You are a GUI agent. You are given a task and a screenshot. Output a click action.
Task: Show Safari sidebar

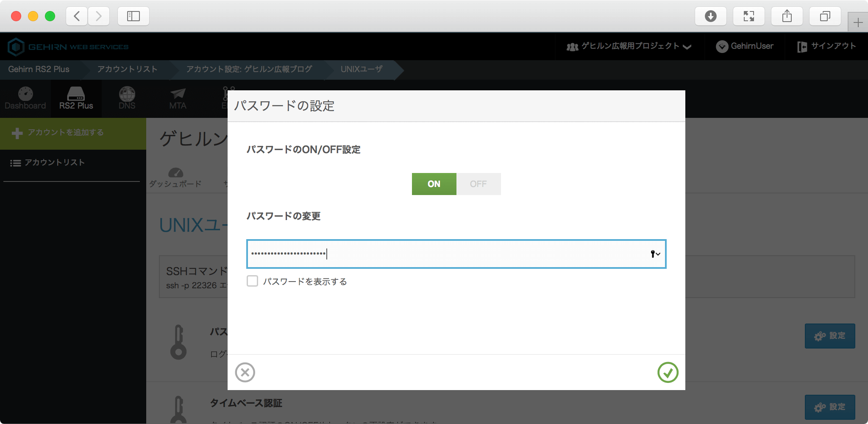pos(133,16)
